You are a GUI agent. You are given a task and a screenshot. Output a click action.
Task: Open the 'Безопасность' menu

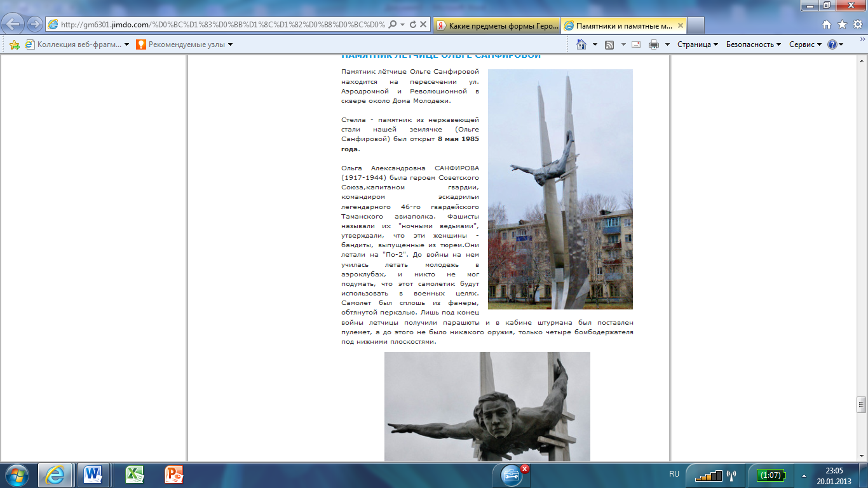tap(754, 44)
